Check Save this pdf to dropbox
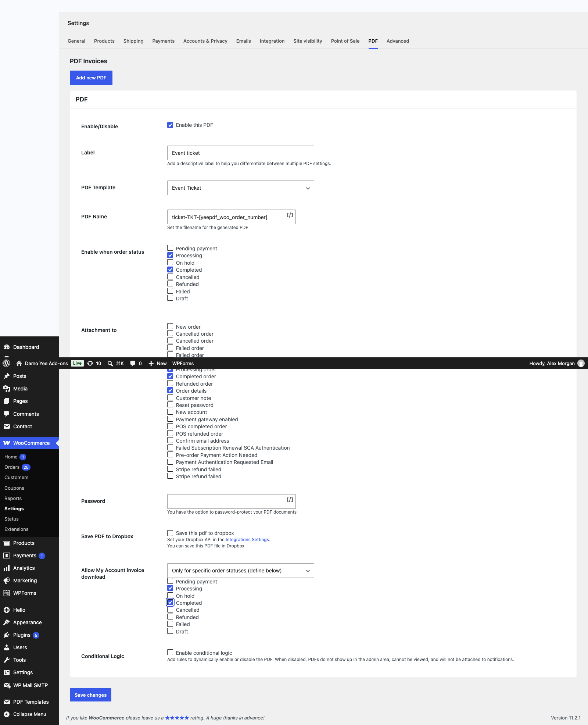The height and width of the screenshot is (725, 588). (170, 533)
